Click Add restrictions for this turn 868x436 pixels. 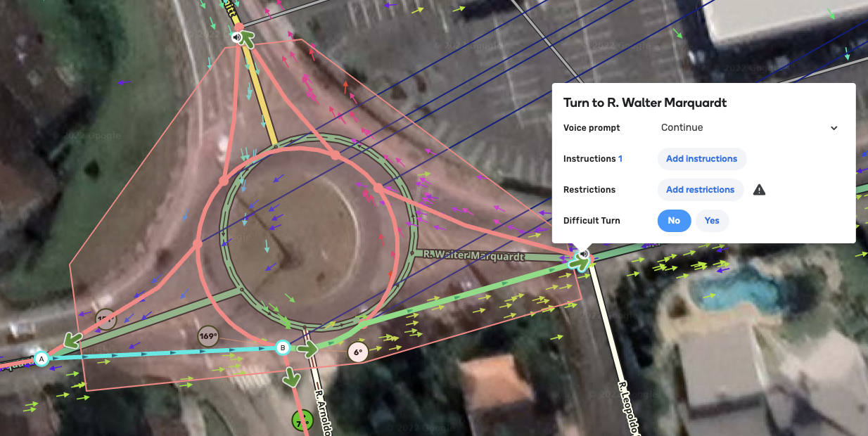(700, 190)
